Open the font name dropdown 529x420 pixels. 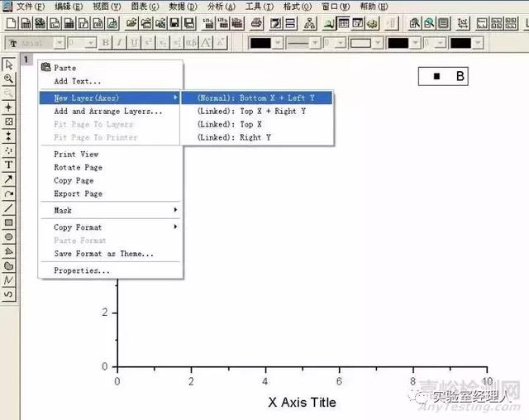[x=60, y=43]
